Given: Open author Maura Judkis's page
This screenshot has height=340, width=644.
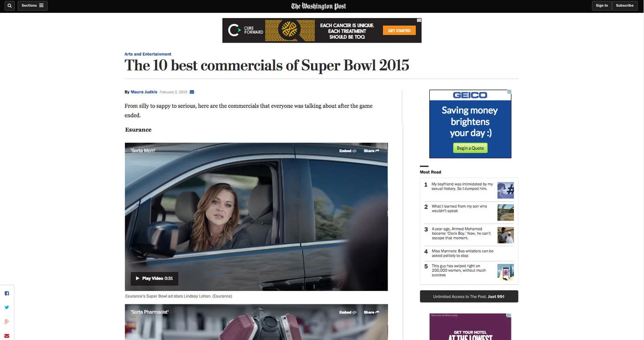Looking at the screenshot, I should [x=144, y=92].
